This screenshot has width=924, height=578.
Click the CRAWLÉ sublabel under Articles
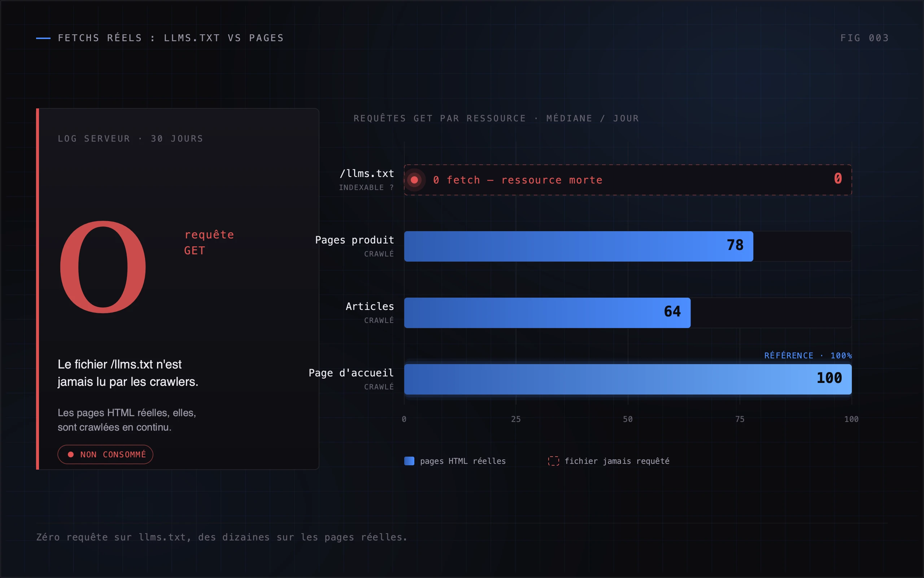pos(379,320)
